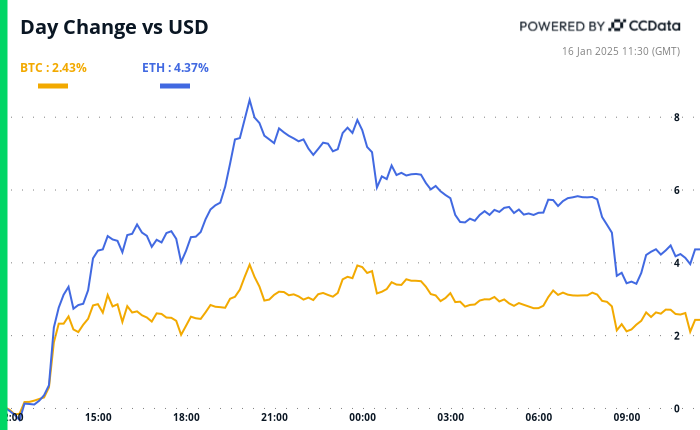Open the POWERED BY text link

[562, 26]
